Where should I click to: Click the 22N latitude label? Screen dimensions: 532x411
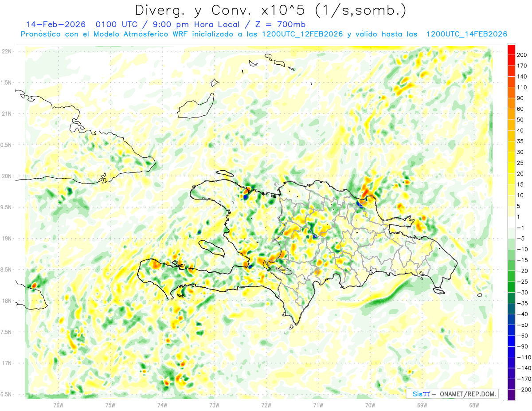7,51
